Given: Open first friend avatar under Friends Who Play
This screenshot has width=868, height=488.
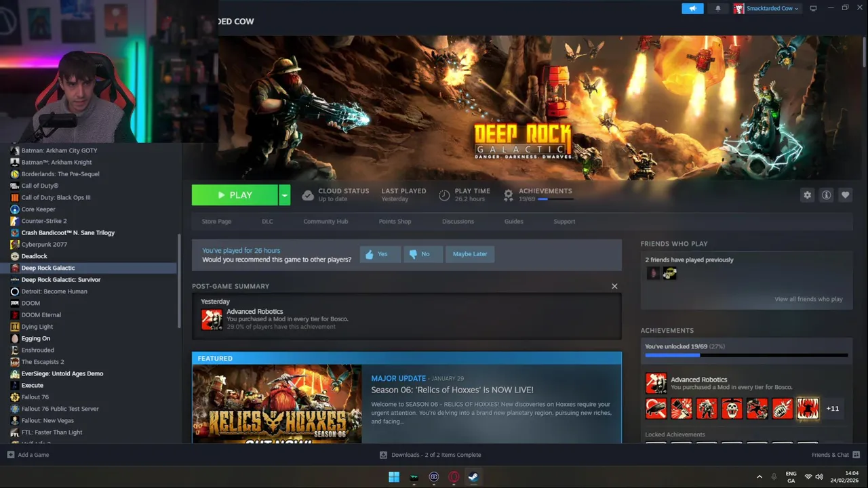Looking at the screenshot, I should pos(652,273).
